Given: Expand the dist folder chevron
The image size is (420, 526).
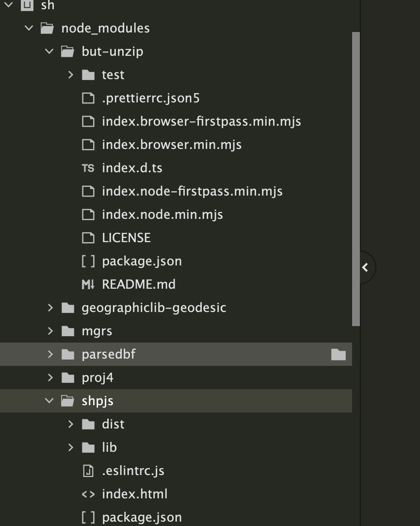Looking at the screenshot, I should pyautogui.click(x=71, y=425).
